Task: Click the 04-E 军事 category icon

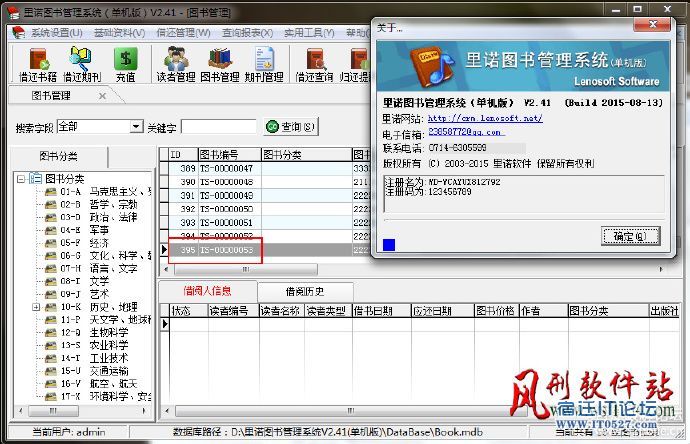Action: coord(51,230)
